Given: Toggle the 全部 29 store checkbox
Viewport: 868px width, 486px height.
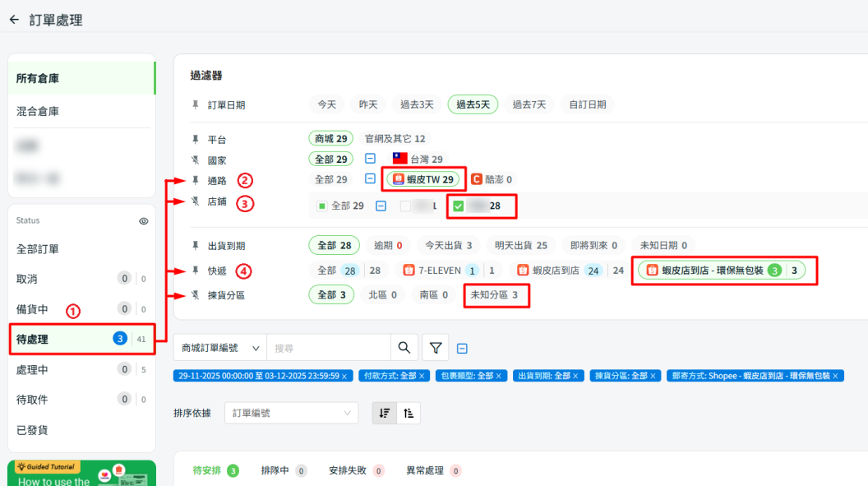Looking at the screenshot, I should [322, 206].
